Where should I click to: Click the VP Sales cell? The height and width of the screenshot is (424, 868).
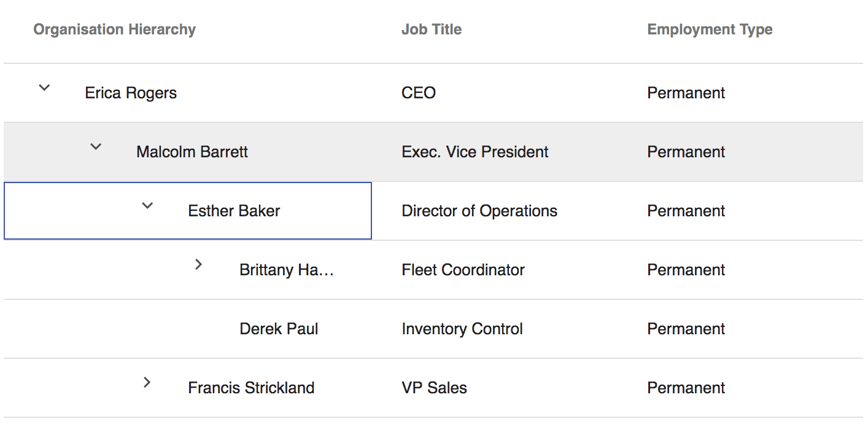click(x=434, y=388)
